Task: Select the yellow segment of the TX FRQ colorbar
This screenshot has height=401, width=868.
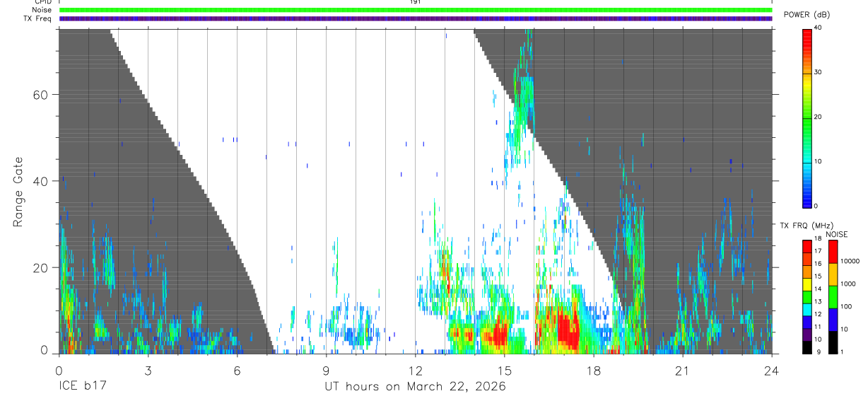Action: tap(807, 284)
